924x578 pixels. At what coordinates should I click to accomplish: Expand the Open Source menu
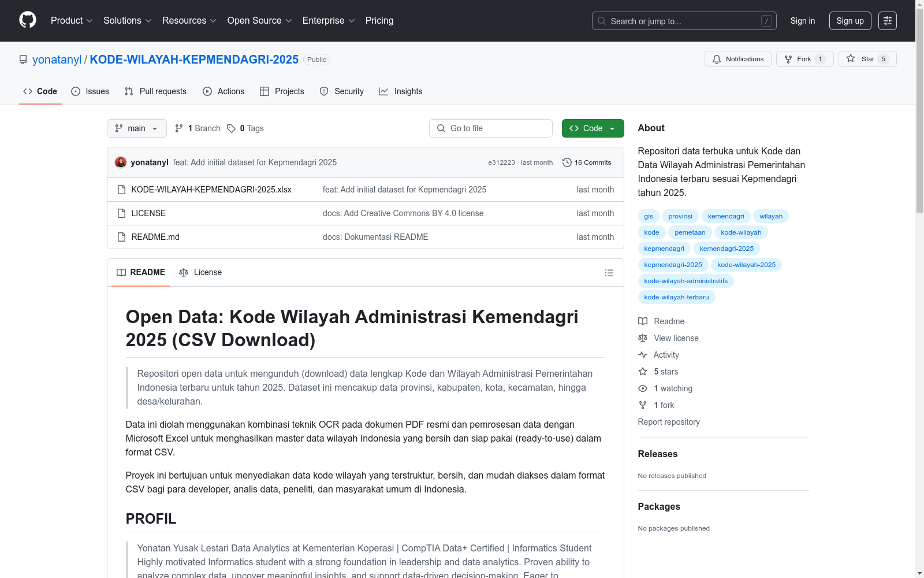pyautogui.click(x=260, y=21)
